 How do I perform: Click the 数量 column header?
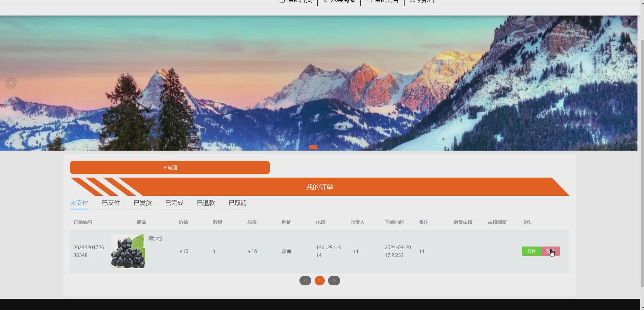tap(218, 222)
